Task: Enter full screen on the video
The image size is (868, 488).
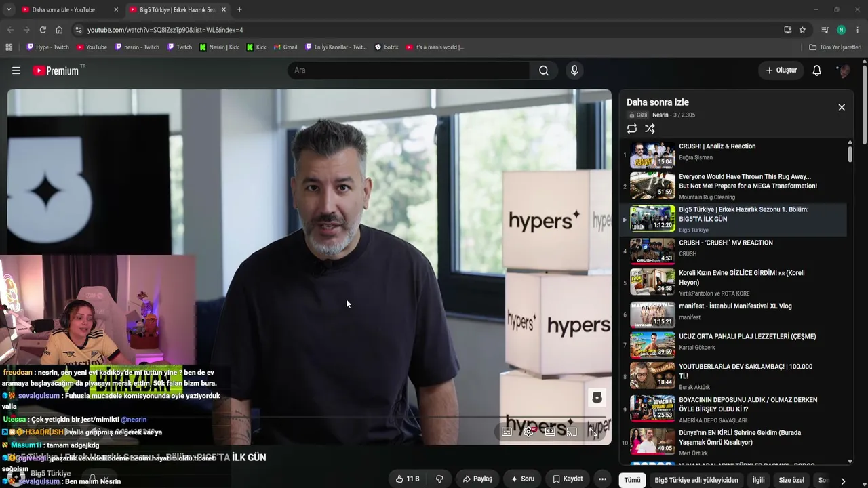Action: coord(593,431)
